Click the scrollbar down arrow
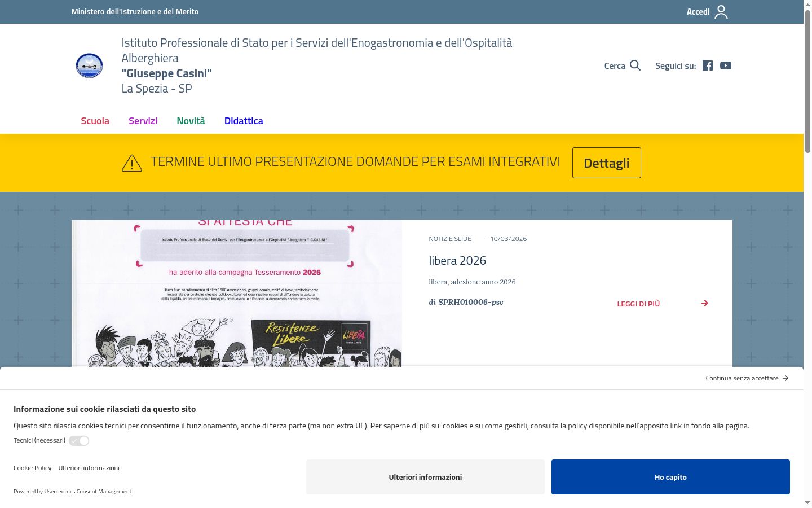The height and width of the screenshot is (508, 812). 807,503
